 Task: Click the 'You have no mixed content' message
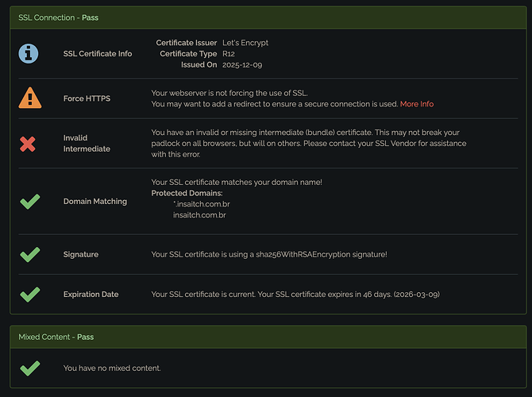pos(112,368)
